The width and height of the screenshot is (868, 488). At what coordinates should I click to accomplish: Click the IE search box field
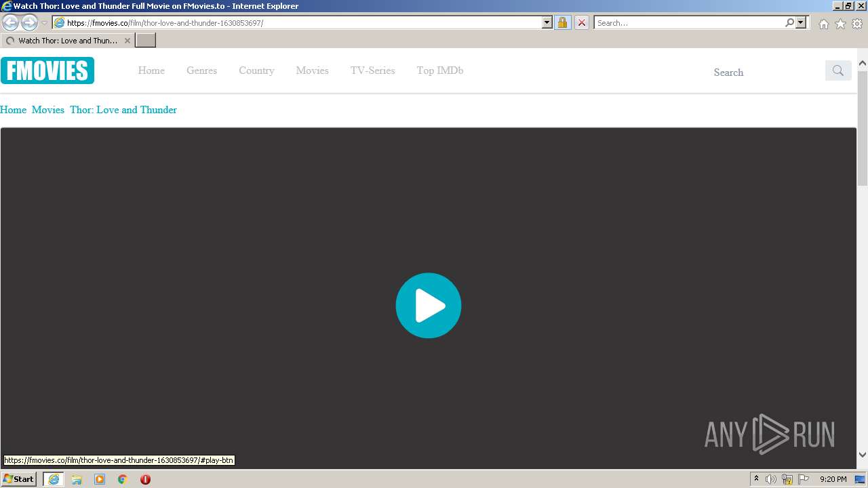pyautogui.click(x=689, y=22)
